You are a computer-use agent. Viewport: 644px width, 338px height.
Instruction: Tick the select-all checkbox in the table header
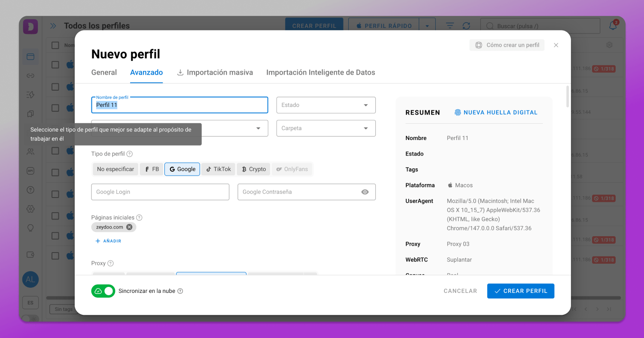tap(55, 45)
